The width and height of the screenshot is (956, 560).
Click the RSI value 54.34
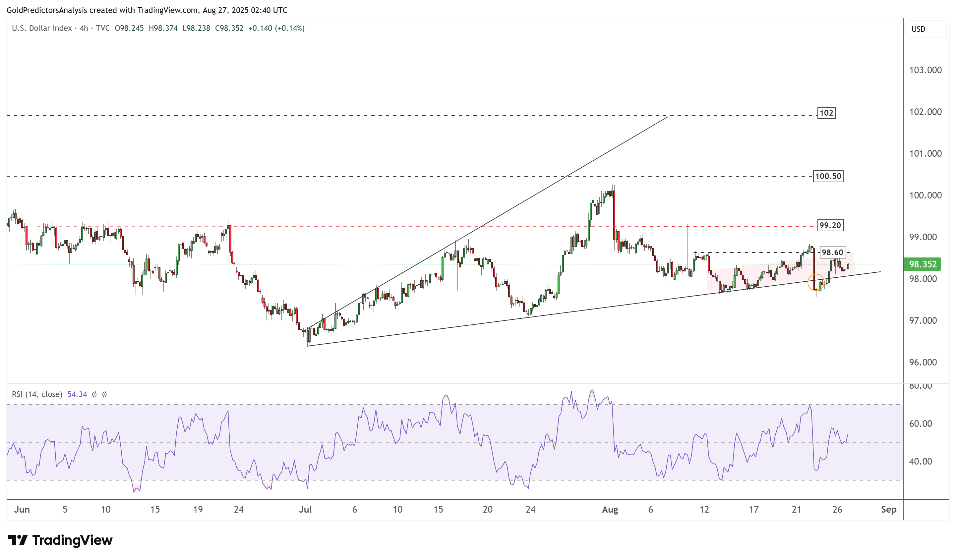click(x=77, y=394)
